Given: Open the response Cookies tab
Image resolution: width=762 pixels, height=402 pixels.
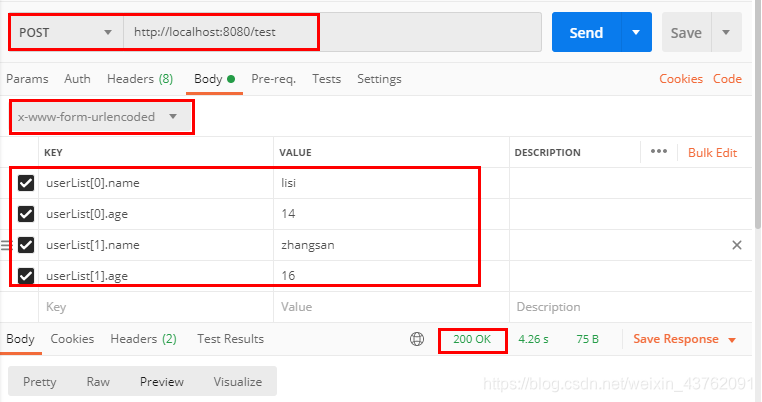Looking at the screenshot, I should [72, 339].
